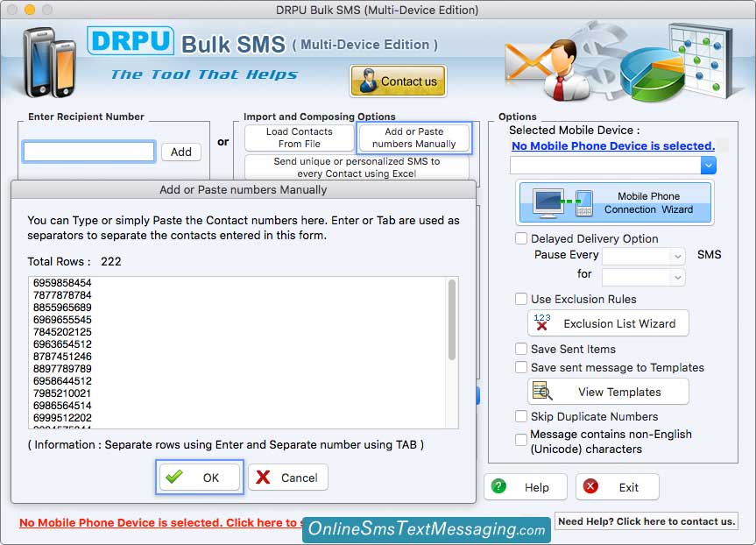Click the red X Exit icon
756x545 pixels.
click(590, 486)
